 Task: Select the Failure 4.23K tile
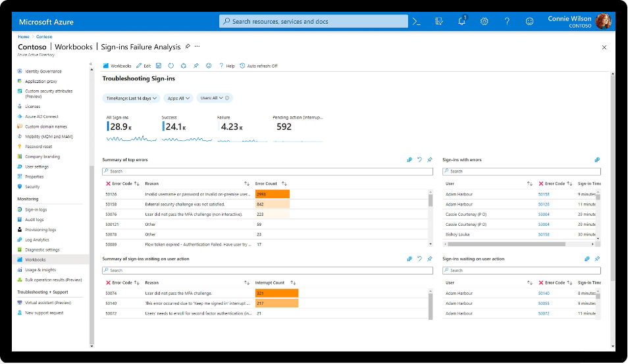coord(242,129)
